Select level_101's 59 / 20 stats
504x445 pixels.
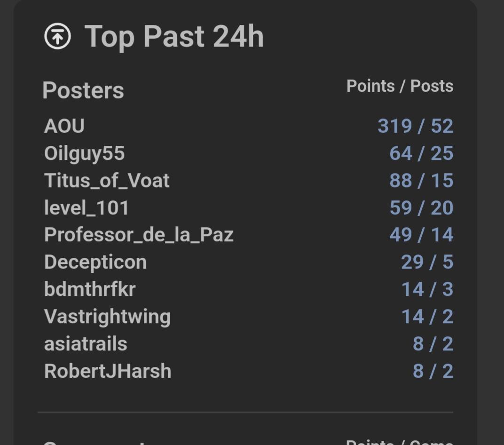point(421,208)
